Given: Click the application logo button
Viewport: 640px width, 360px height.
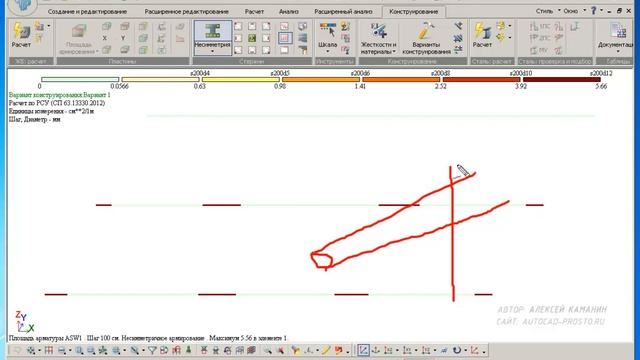Looking at the screenshot, I should click(22, 6).
